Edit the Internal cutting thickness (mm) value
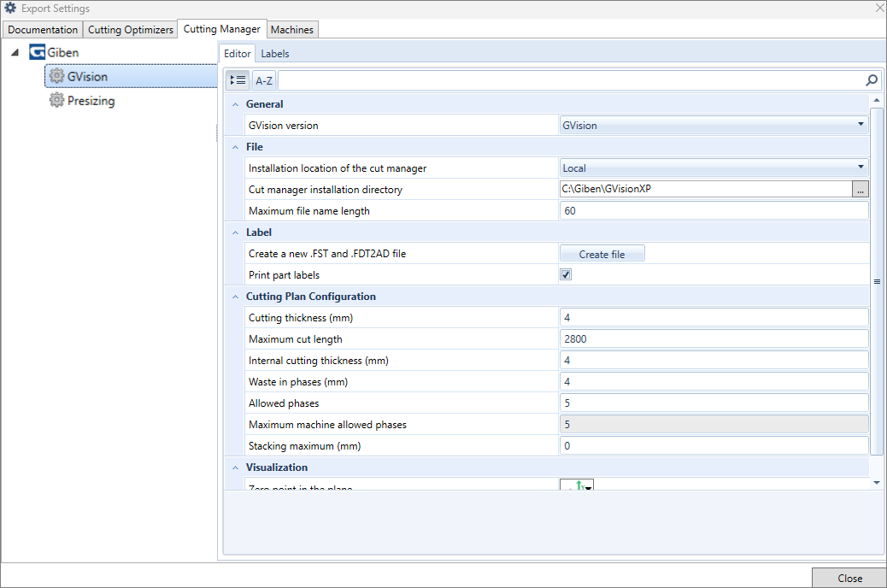Image resolution: width=887 pixels, height=588 pixels. tap(714, 361)
